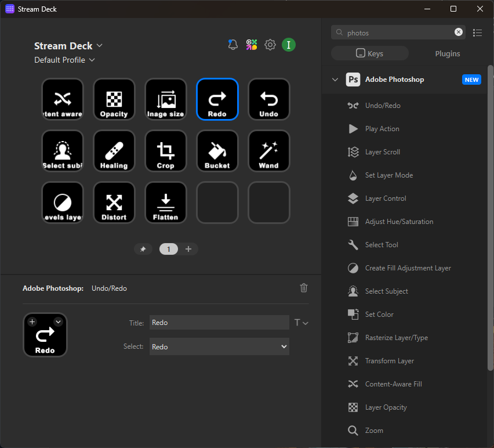Delete the Undo/Redo action via trash icon
The image size is (494, 448).
point(303,288)
